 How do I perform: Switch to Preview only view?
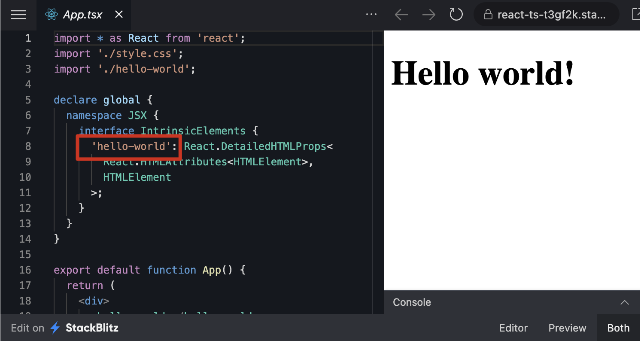[567, 328]
